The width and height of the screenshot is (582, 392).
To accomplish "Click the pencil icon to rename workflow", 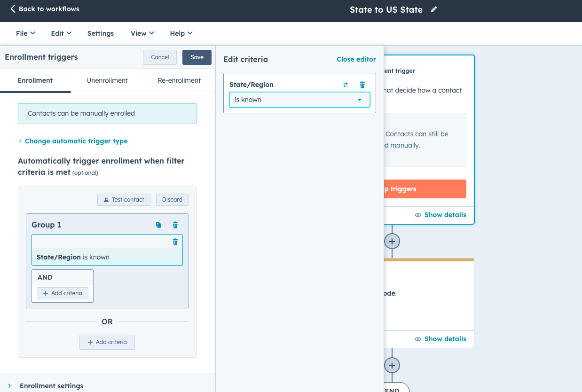I will 434,9.
